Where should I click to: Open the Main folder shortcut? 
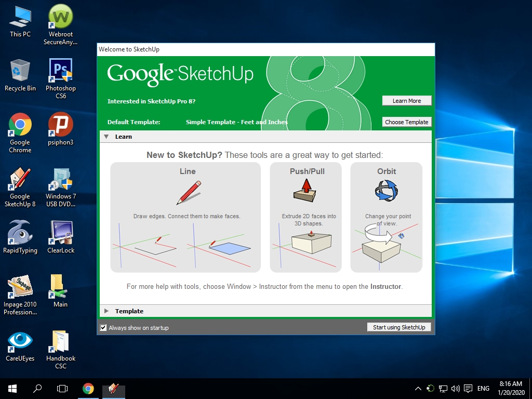(x=60, y=291)
